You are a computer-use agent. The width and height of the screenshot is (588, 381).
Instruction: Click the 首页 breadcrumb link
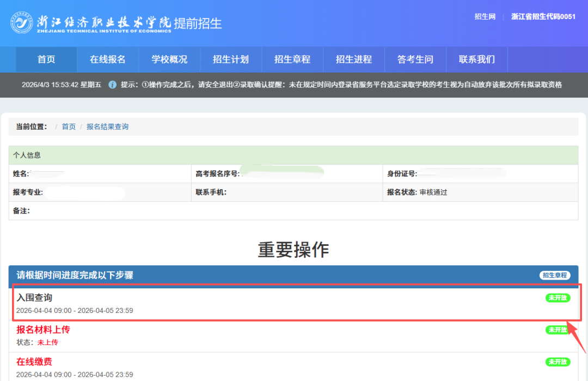pos(68,126)
